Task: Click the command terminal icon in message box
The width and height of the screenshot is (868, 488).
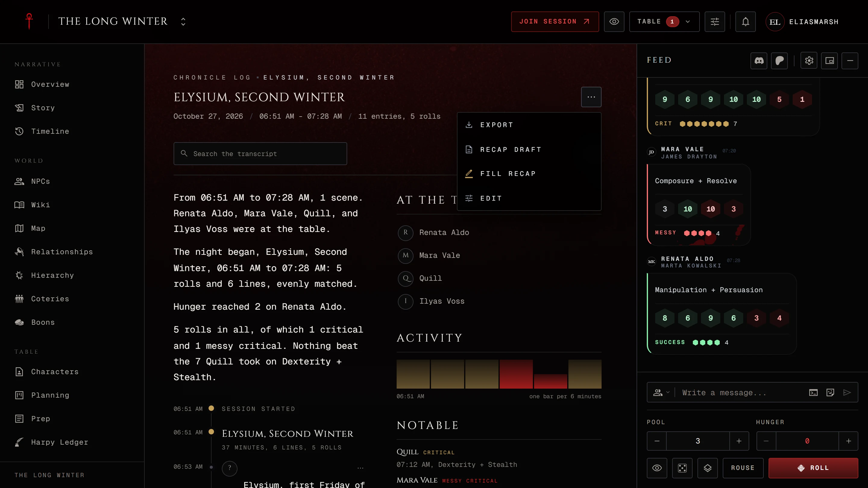Action: 813,393
